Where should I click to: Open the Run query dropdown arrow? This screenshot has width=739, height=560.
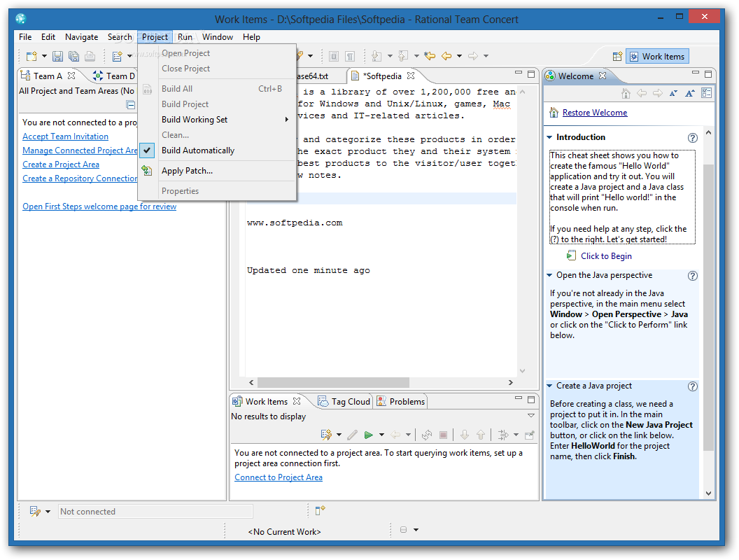(382, 435)
